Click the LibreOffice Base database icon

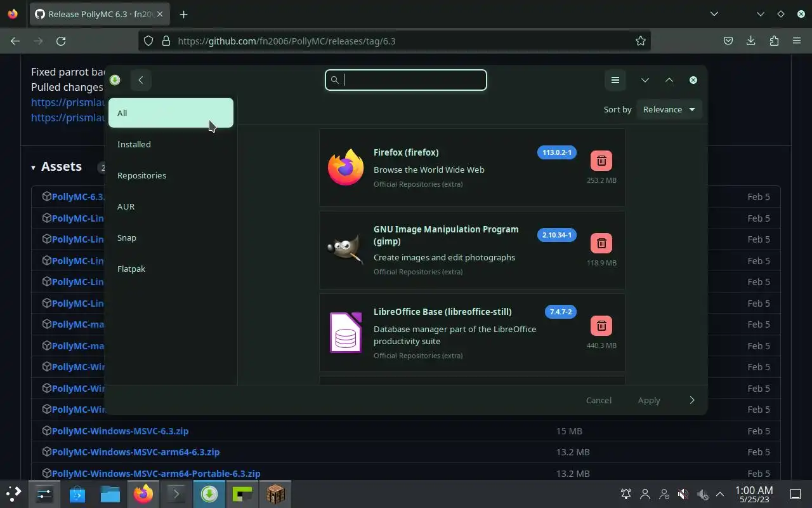(346, 332)
